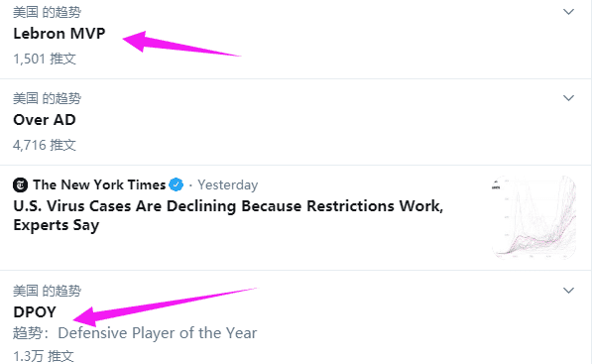Click the 1.3万 推文 tweet count

click(44, 356)
